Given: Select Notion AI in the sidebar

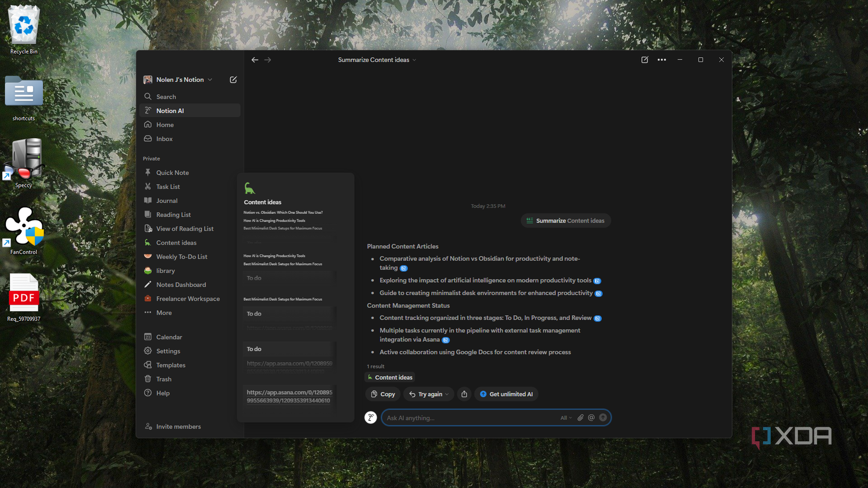Looking at the screenshot, I should [x=190, y=110].
